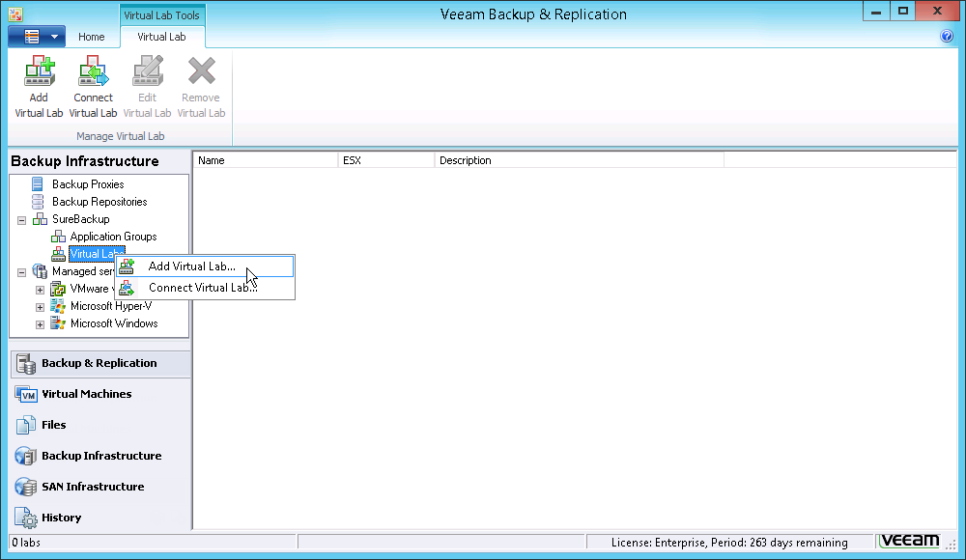Select Application Groups in the tree

coord(113,237)
